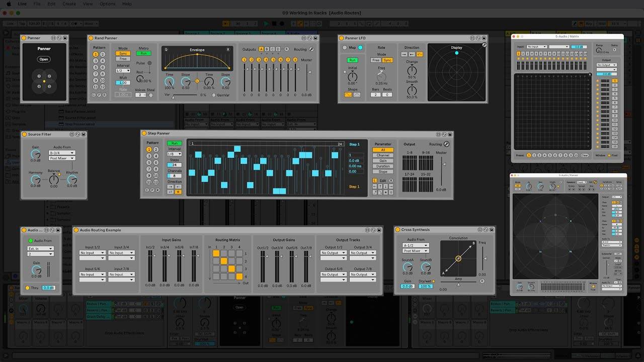Open the Interval dropdown in Rand Panner
Viewport: 644px width, 362px height.
[123, 71]
